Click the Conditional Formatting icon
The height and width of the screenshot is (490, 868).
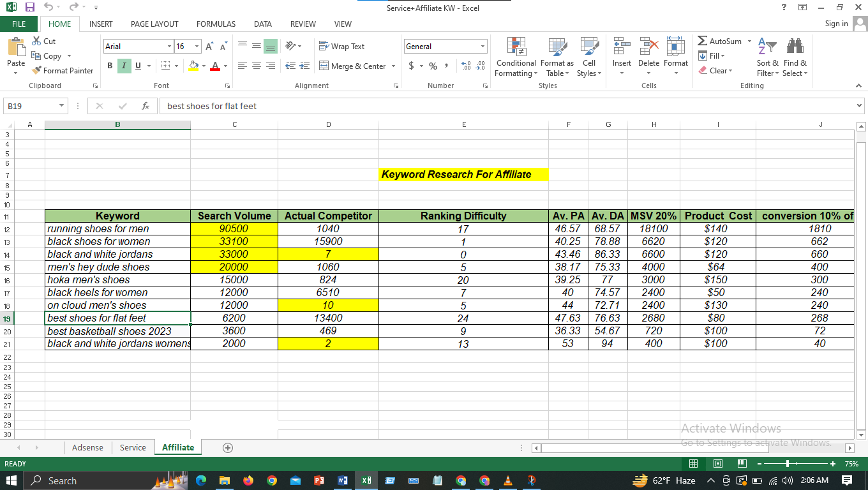click(x=516, y=47)
